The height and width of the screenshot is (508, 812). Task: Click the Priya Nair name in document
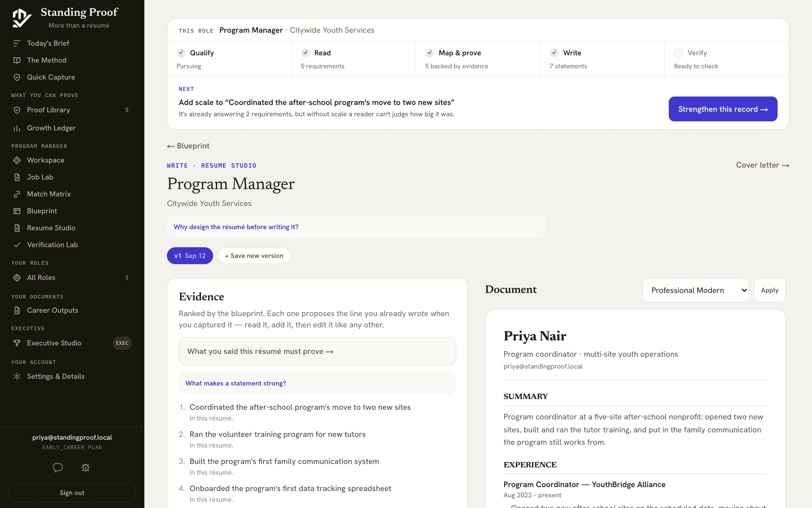coord(535,336)
